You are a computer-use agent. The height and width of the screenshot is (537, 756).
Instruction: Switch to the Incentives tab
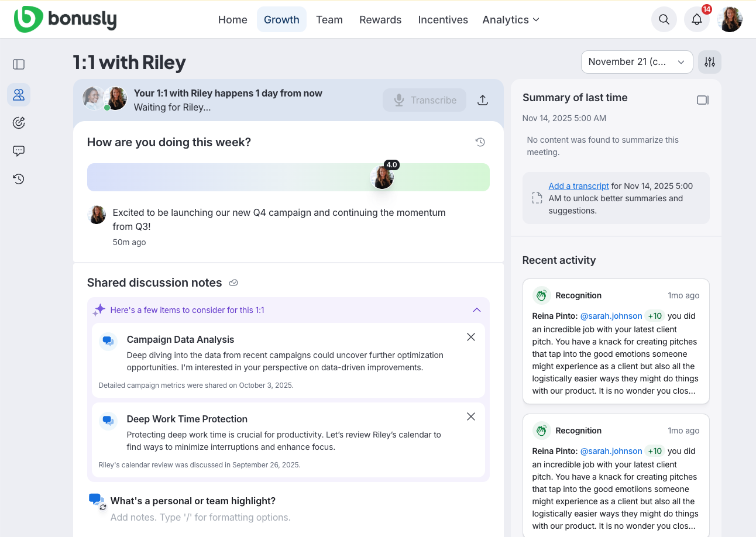[x=442, y=20]
